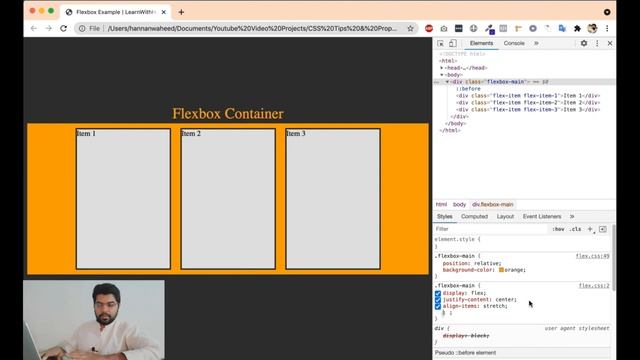Click the Item 3 box on the page
Viewport: 640px width, 360px height.
click(x=333, y=199)
